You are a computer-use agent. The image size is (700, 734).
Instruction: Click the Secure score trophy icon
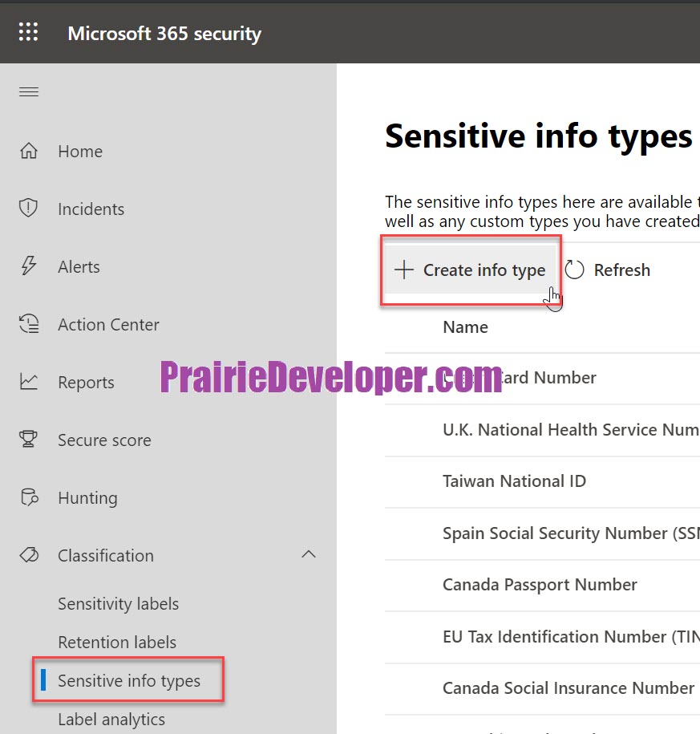pyautogui.click(x=28, y=439)
